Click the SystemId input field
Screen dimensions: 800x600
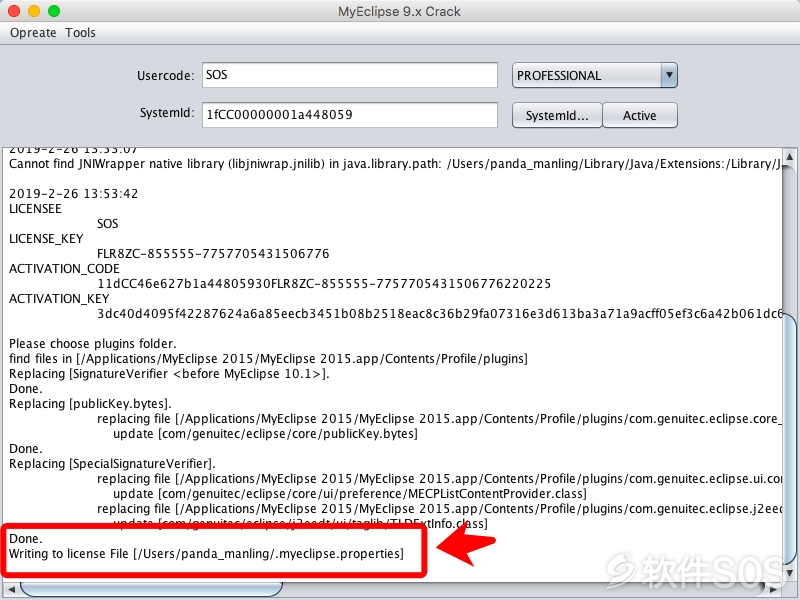[349, 115]
